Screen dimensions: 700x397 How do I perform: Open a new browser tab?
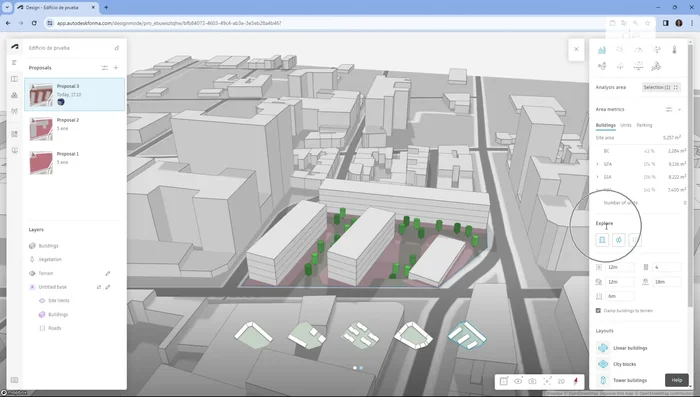tap(106, 8)
